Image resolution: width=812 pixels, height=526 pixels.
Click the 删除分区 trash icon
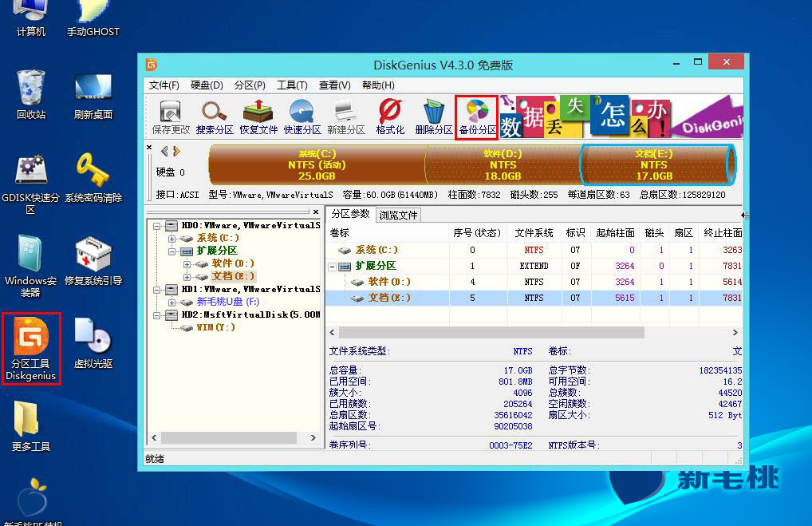(433, 117)
